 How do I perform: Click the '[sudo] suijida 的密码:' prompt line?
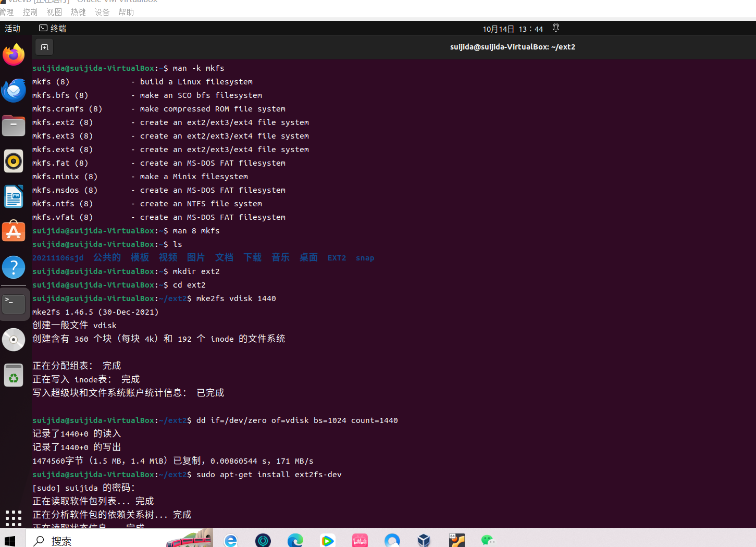[84, 488]
